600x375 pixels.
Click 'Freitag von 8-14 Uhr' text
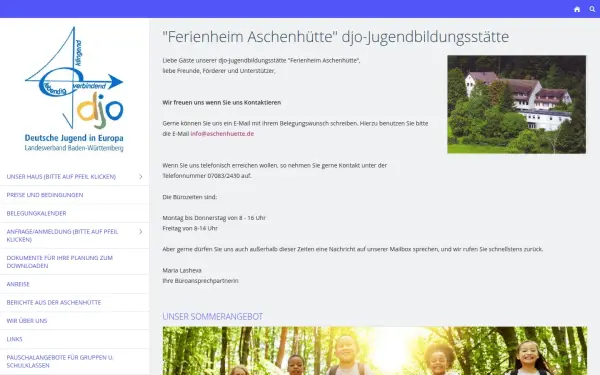click(x=190, y=228)
